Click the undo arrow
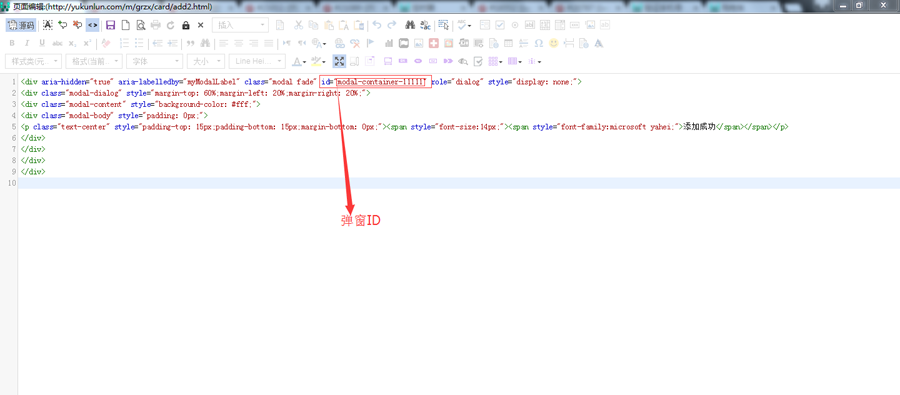This screenshot has height=395, width=900. [x=377, y=25]
